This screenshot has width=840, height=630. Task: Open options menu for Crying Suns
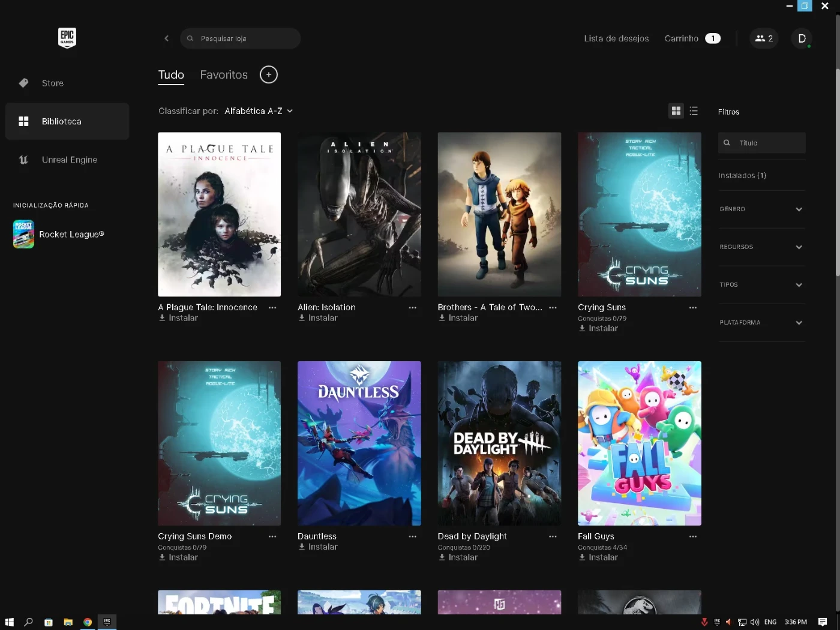(x=693, y=307)
